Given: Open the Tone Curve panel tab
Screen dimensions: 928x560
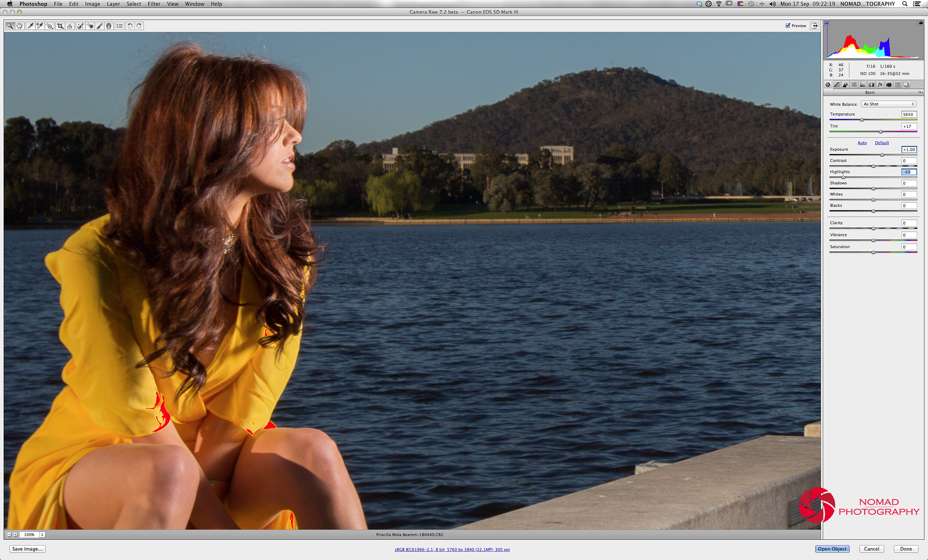Looking at the screenshot, I should (x=837, y=85).
